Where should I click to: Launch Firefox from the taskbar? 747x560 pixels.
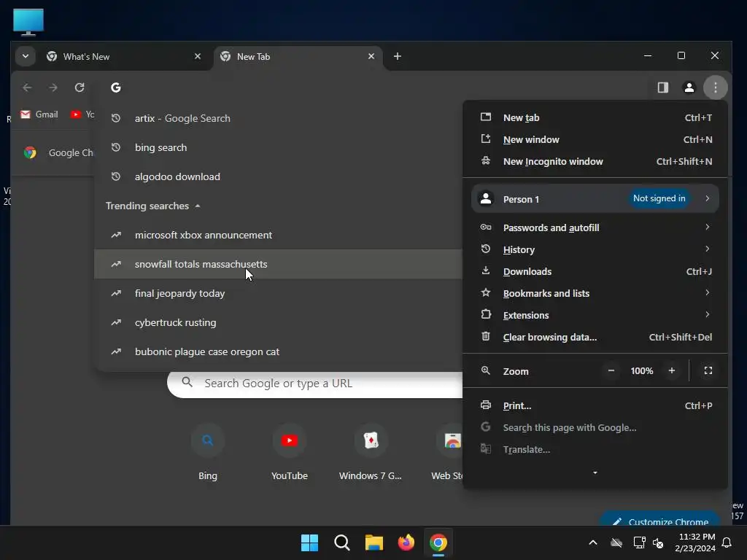click(406, 542)
